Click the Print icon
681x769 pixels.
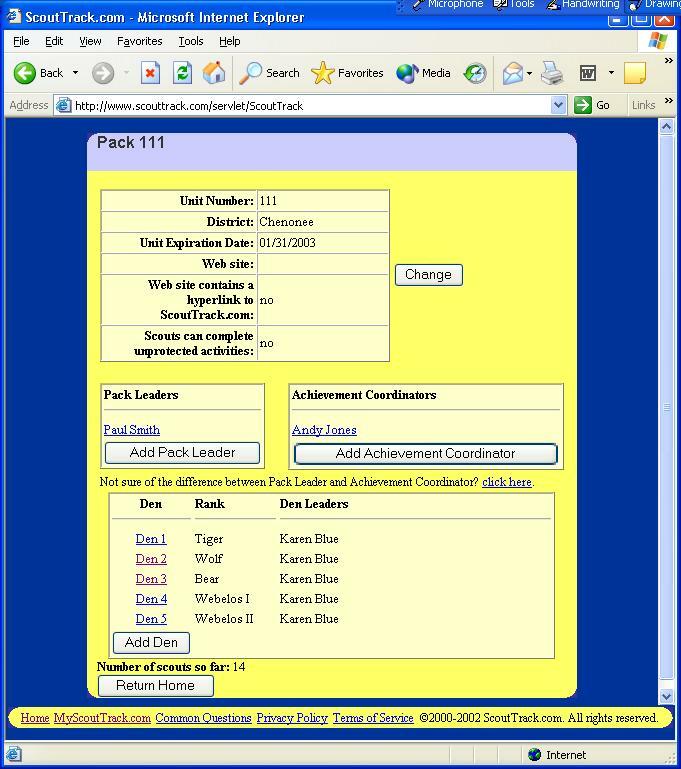552,73
